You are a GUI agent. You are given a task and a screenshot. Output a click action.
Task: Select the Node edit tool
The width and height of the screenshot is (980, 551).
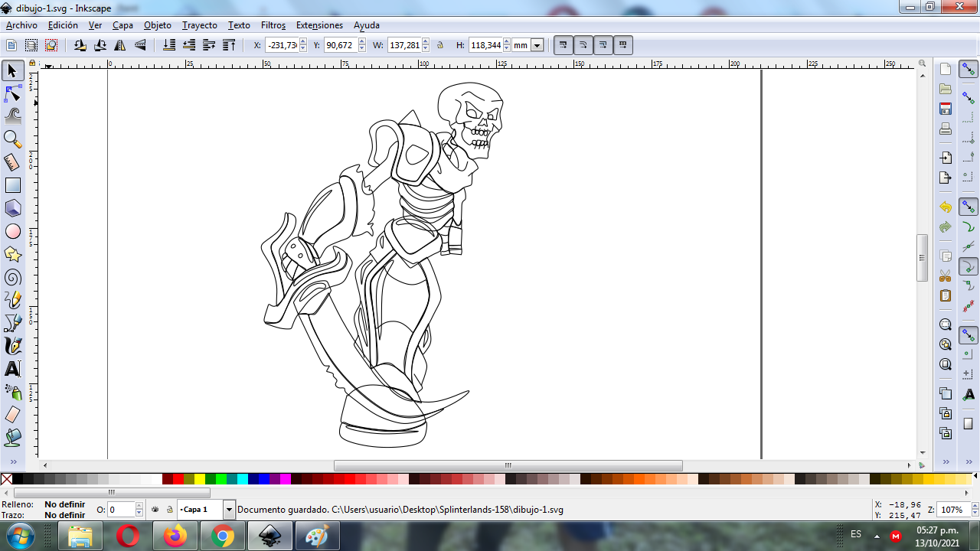(12, 94)
